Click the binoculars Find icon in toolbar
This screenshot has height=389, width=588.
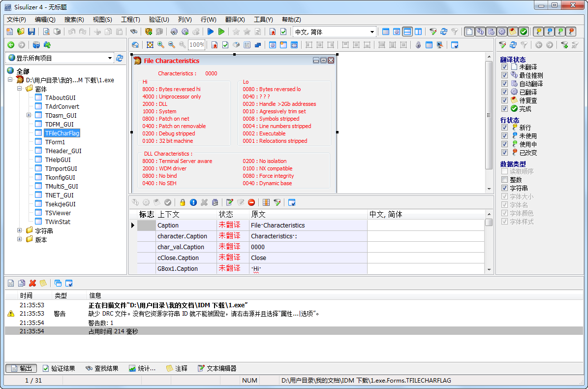click(133, 32)
